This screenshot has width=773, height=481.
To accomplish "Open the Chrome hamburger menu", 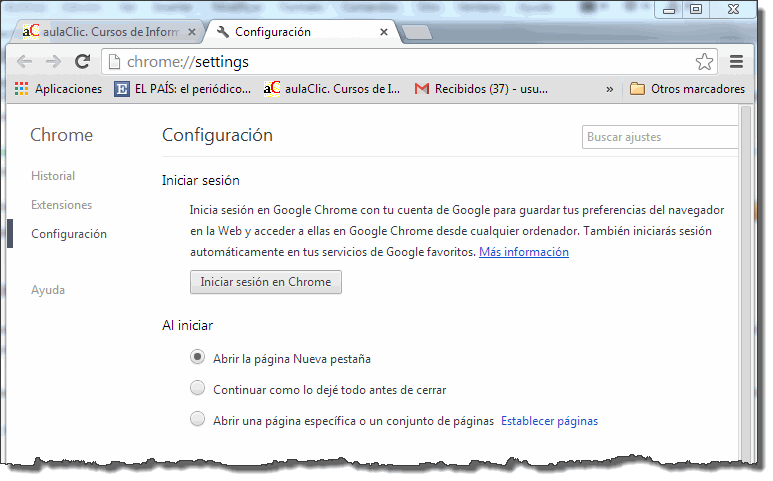I will tap(737, 62).
